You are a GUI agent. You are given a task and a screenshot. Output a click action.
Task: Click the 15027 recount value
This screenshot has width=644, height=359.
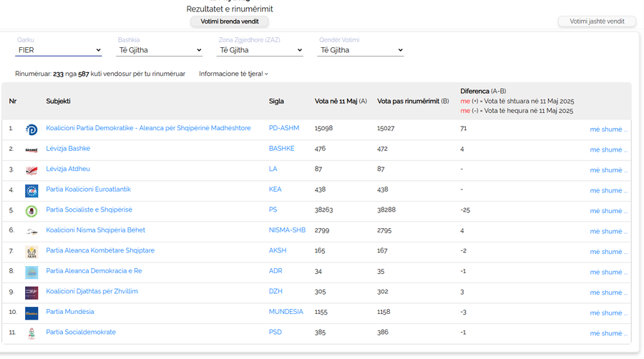[386, 128]
